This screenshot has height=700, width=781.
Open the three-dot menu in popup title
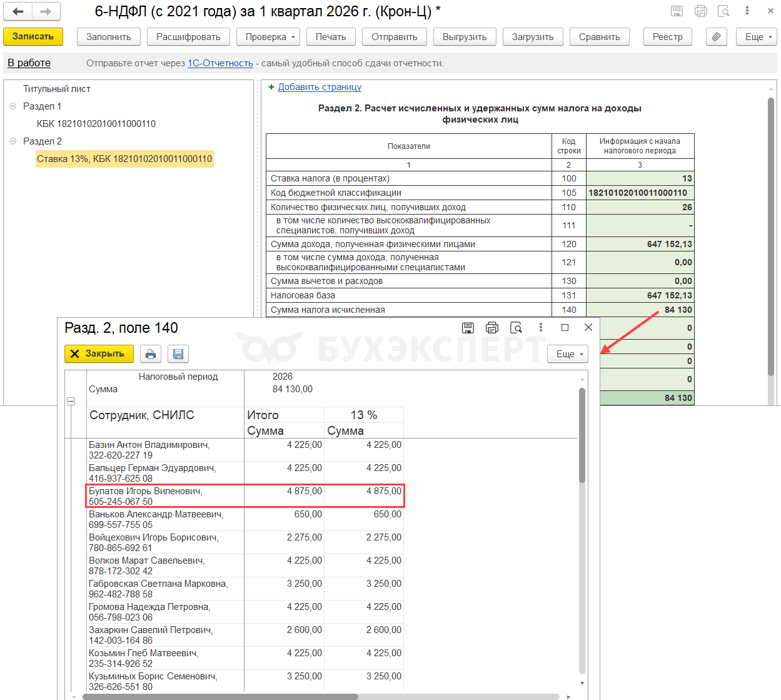click(x=541, y=328)
